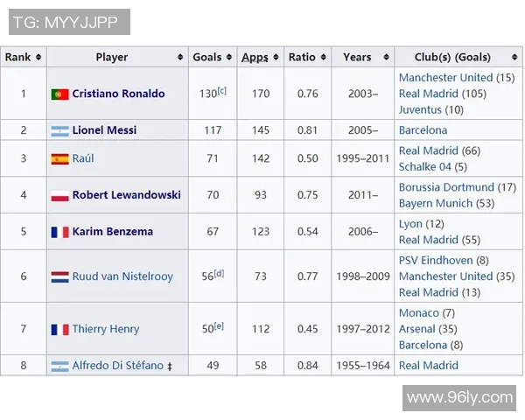This screenshot has height=420, width=525.
Task: Sort by Ratio column header
Action: tap(302, 57)
